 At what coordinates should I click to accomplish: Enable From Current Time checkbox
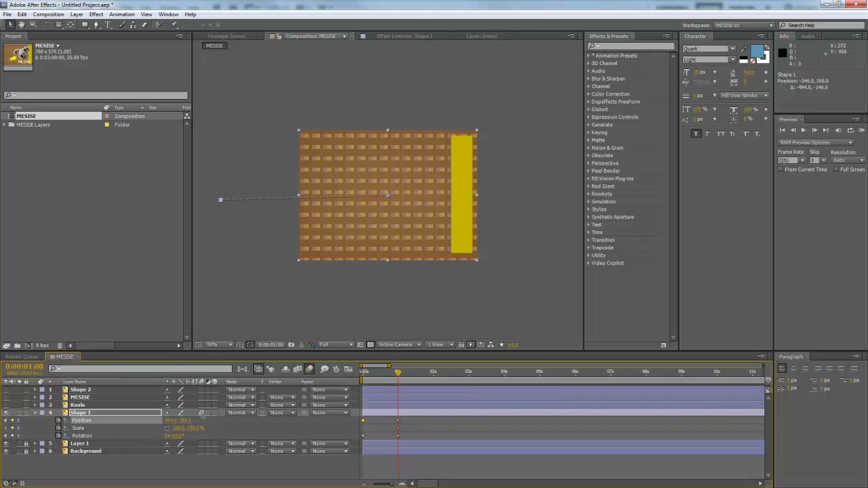click(x=781, y=169)
